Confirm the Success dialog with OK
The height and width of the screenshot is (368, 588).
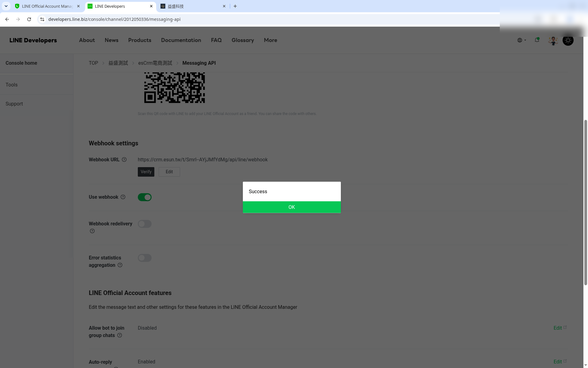292,207
